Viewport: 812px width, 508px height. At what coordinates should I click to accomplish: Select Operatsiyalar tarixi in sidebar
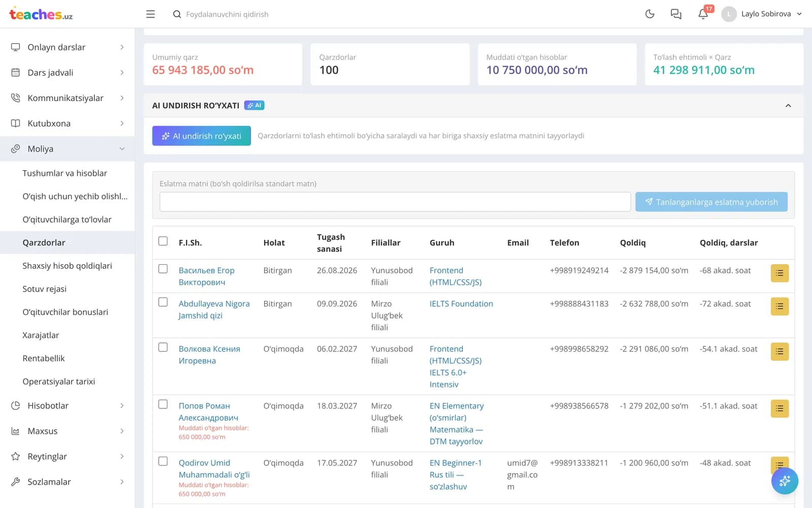coord(59,382)
